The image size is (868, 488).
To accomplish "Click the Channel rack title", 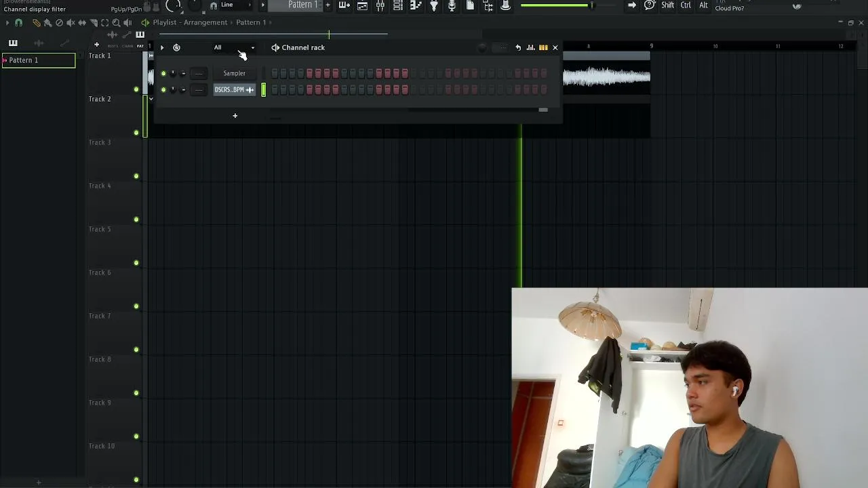I will pyautogui.click(x=303, y=47).
